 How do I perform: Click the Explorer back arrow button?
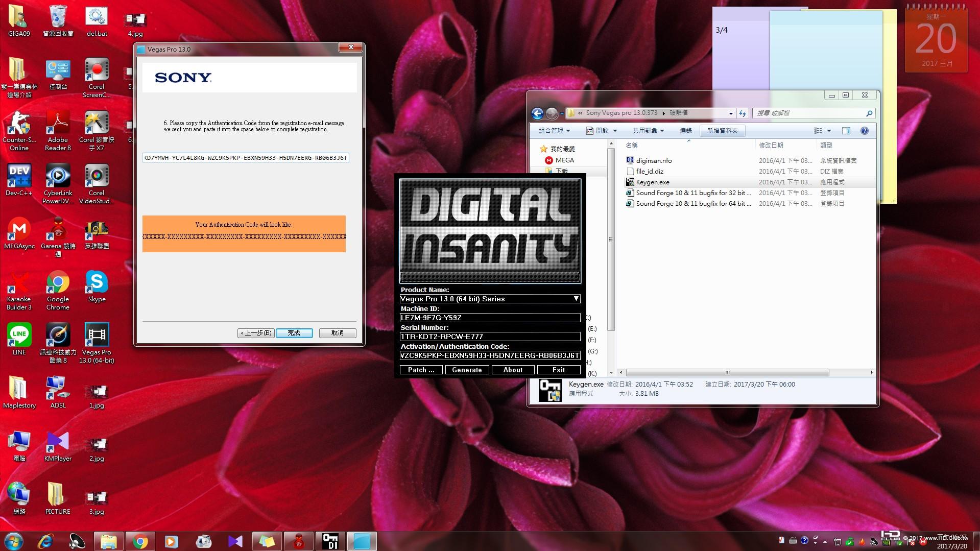tap(537, 113)
